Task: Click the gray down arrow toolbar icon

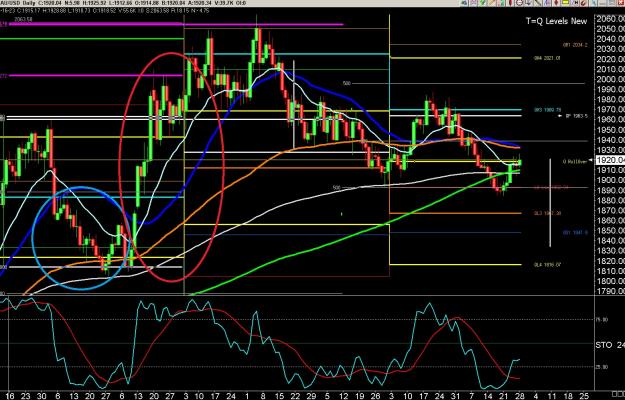Action: pos(529,3)
